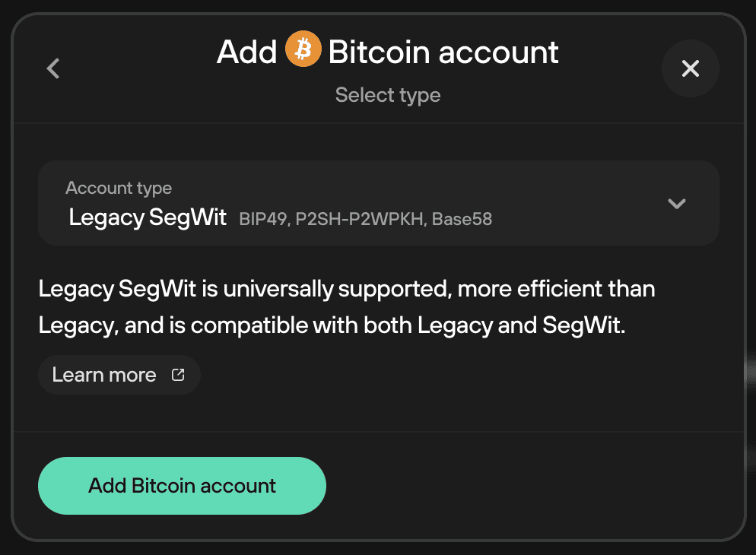Click the description line starting 'Legacy, and is compatible'
The height and width of the screenshot is (555, 756).
332,325
